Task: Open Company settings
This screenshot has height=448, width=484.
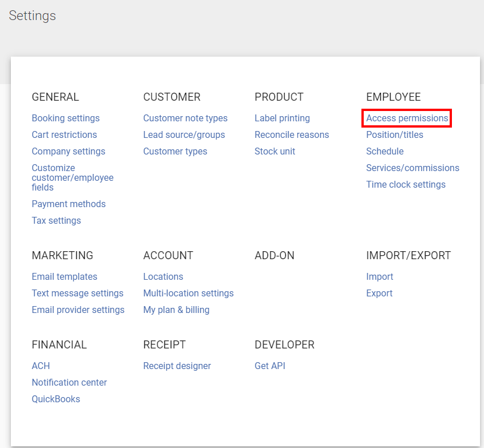Action: tap(68, 152)
